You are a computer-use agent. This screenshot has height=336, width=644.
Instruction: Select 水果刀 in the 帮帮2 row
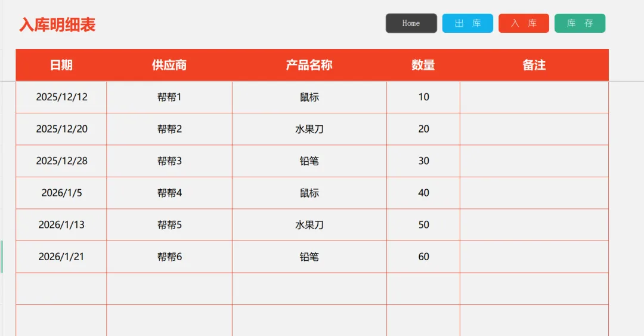[x=309, y=129]
